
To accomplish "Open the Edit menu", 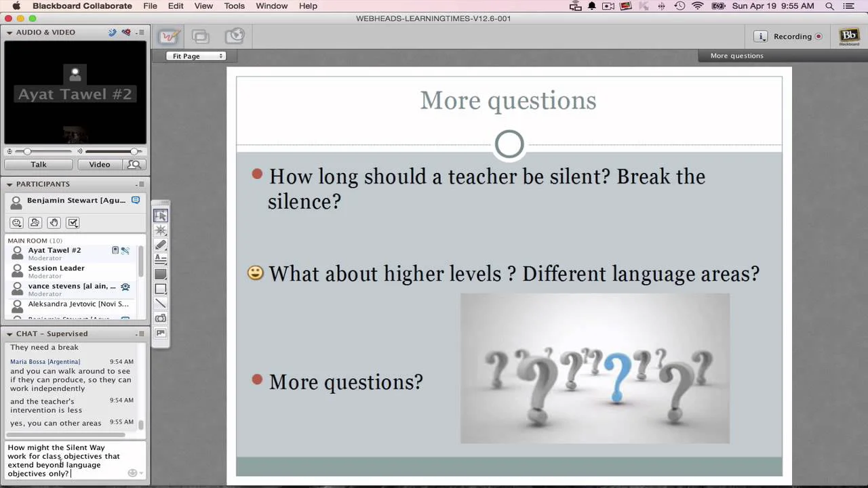I will pyautogui.click(x=176, y=6).
